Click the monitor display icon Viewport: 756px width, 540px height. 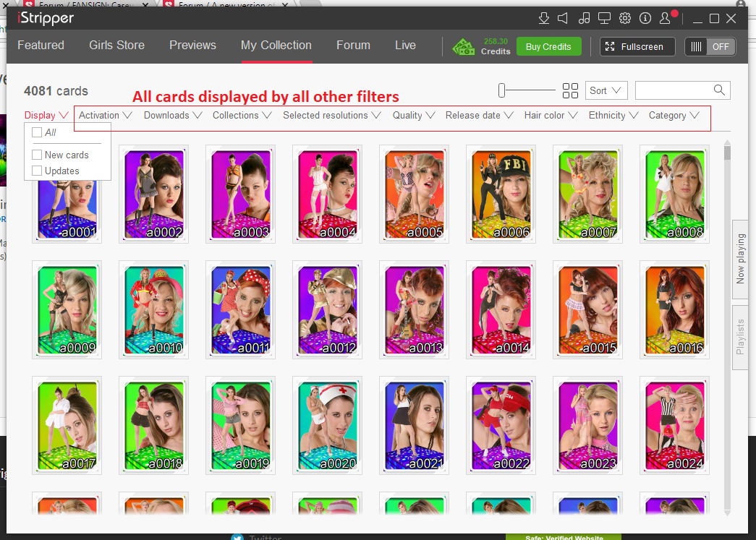tap(604, 18)
